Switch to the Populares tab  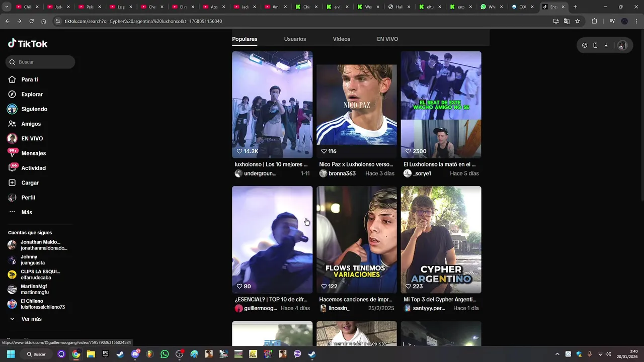tap(245, 39)
